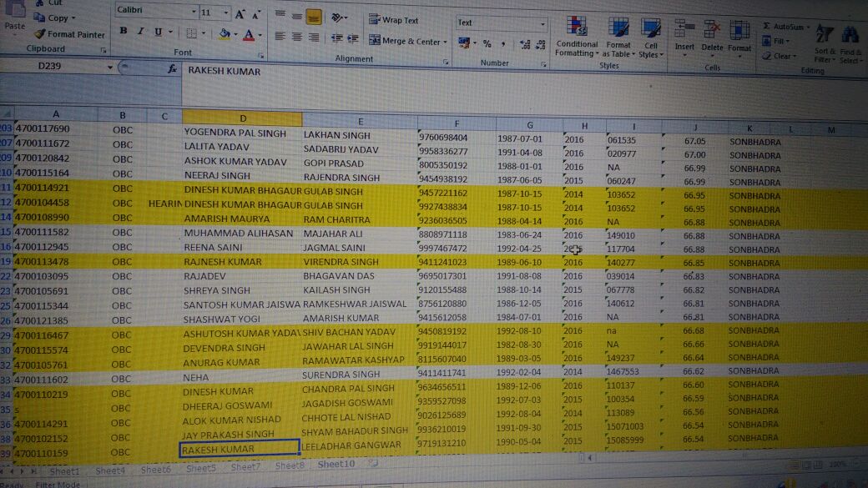868x488 pixels.
Task: Click the Delete cells button
Action: click(x=712, y=37)
